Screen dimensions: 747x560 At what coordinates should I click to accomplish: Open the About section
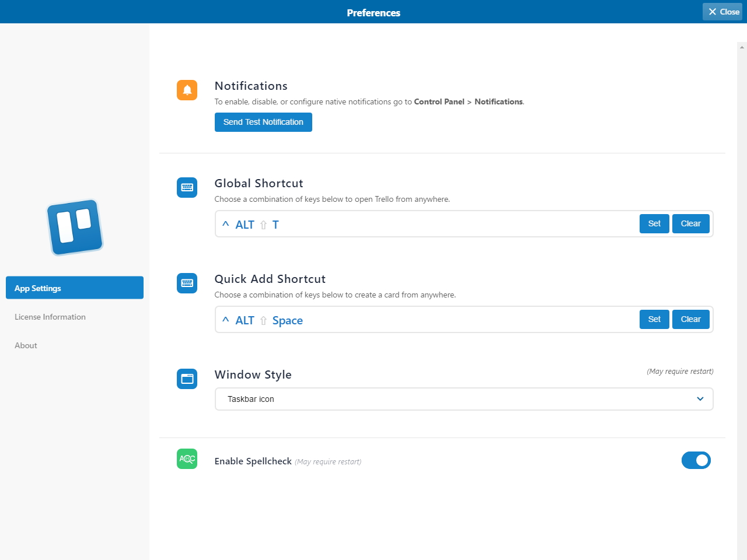(26, 345)
